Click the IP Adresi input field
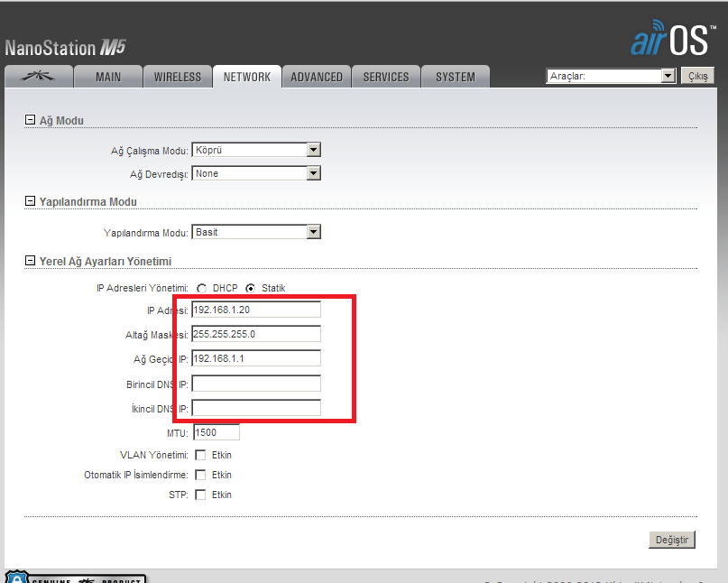 point(256,310)
